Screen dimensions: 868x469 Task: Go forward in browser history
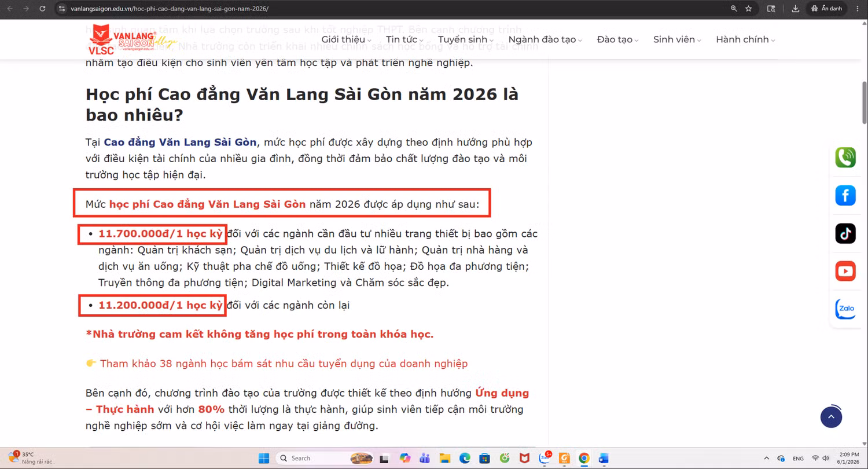25,9
